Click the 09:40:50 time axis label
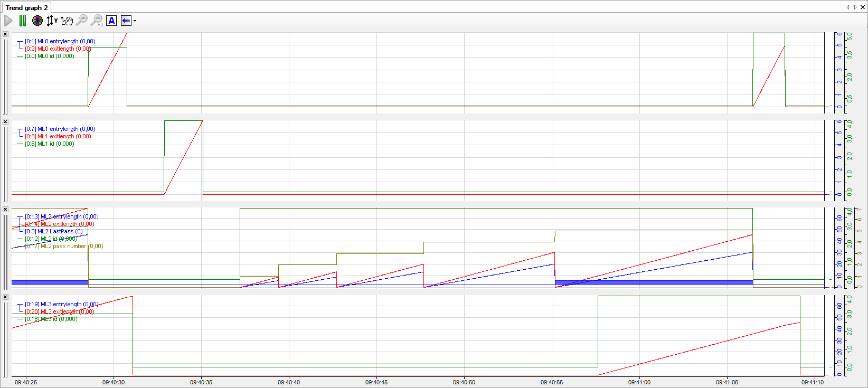 (x=464, y=382)
